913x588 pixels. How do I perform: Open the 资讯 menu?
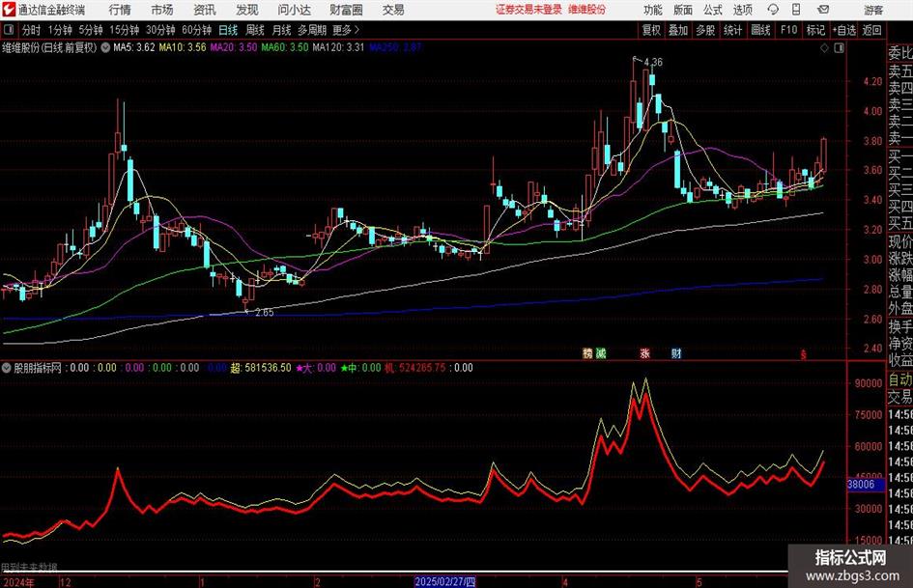pos(205,10)
